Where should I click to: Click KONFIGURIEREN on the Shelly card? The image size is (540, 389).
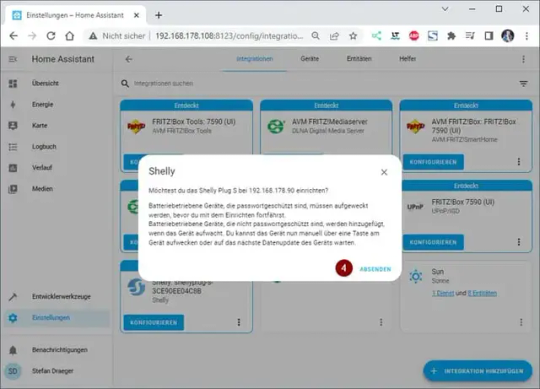pyautogui.click(x=154, y=323)
